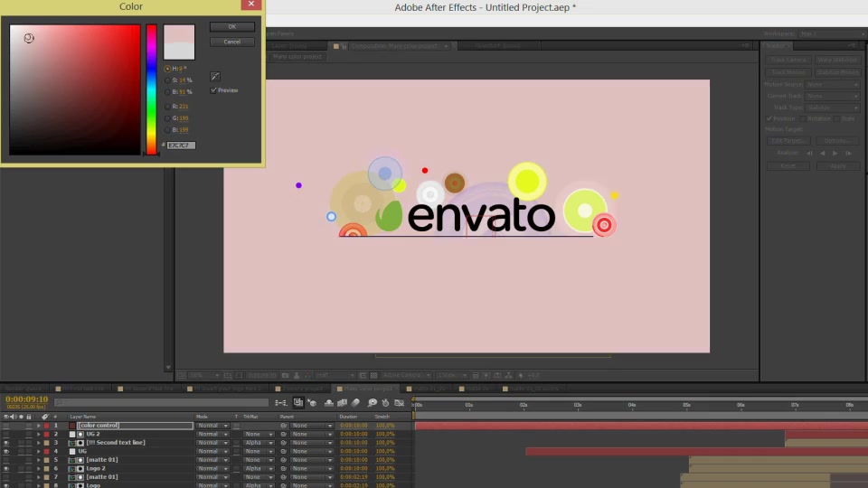Open Parent dropdown for UG layer
This screenshot has width=868, height=488.
312,452
